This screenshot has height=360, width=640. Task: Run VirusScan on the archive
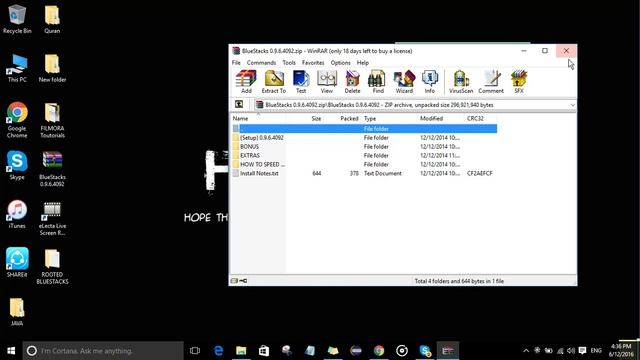[461, 82]
